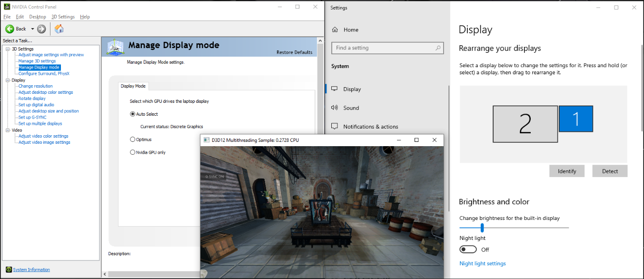Click the brightness slider handle
Screen dimensions: 644x279
[x=482, y=228]
